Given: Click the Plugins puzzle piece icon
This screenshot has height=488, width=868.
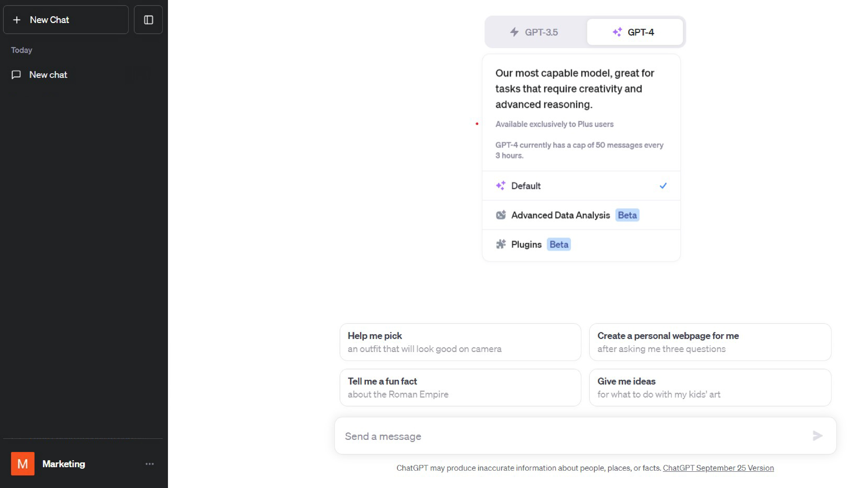Looking at the screenshot, I should pyautogui.click(x=501, y=244).
